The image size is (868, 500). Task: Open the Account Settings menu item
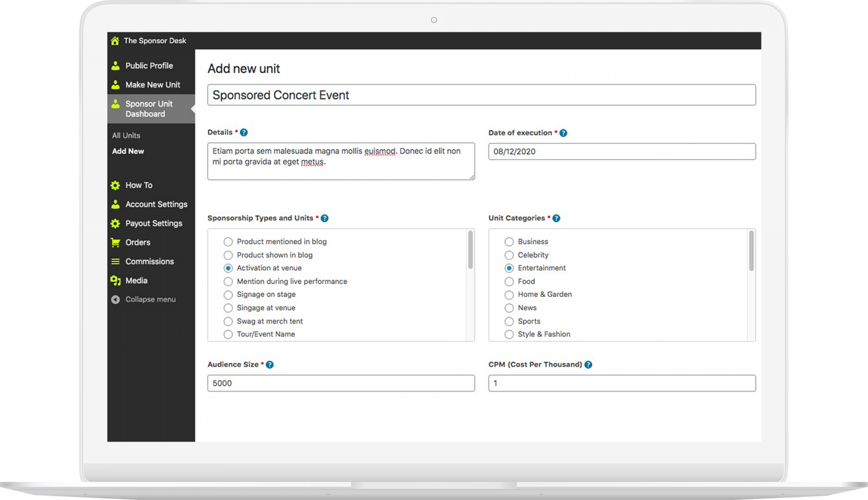tap(156, 204)
